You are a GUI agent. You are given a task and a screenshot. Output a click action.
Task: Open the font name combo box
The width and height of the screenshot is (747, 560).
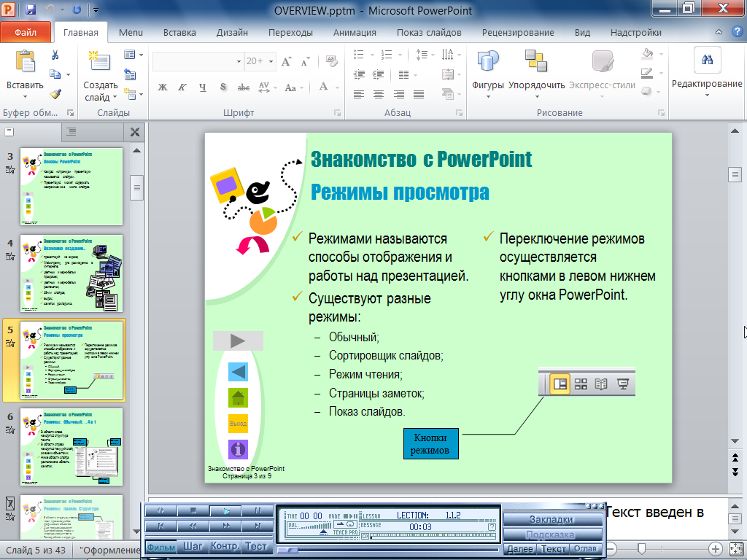click(198, 61)
